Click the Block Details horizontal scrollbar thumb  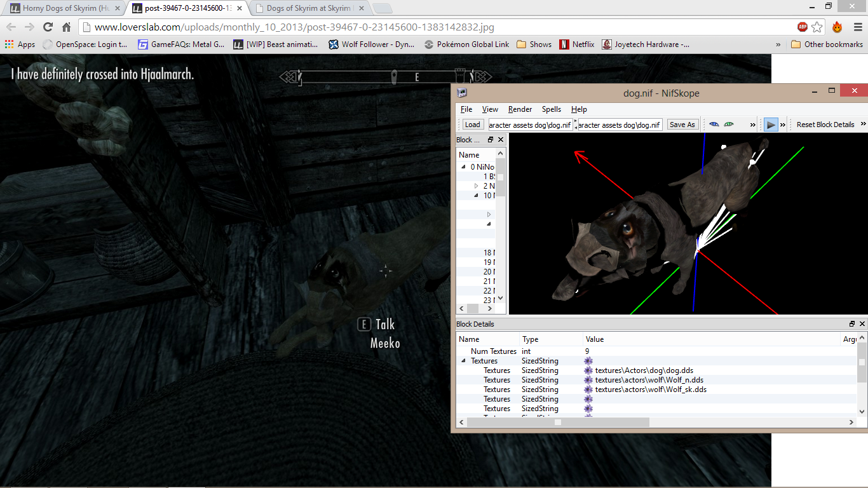pos(558,423)
